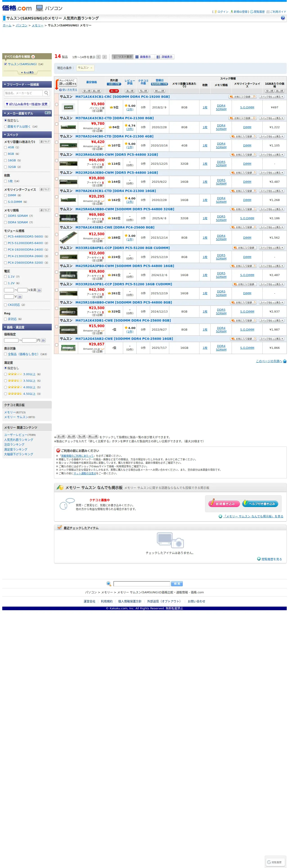This screenshot has height=868, width=289.
Task: Click このページの先頭へ home icon link
Action: [285, 361]
